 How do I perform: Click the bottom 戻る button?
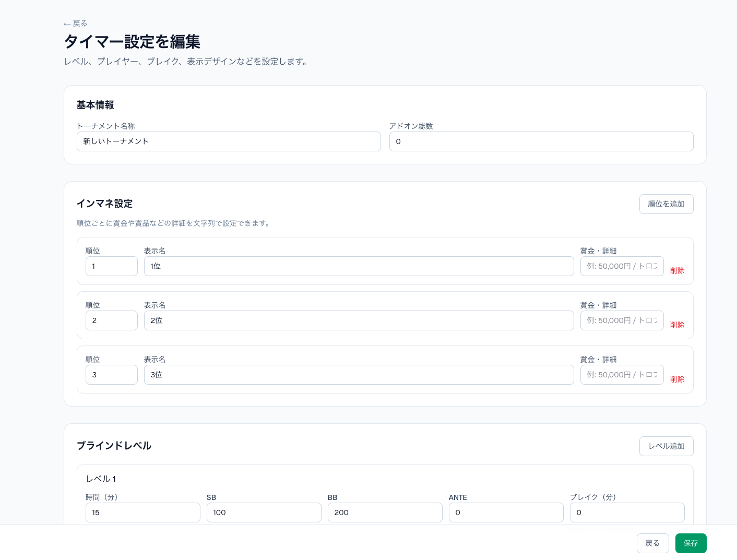click(652, 543)
